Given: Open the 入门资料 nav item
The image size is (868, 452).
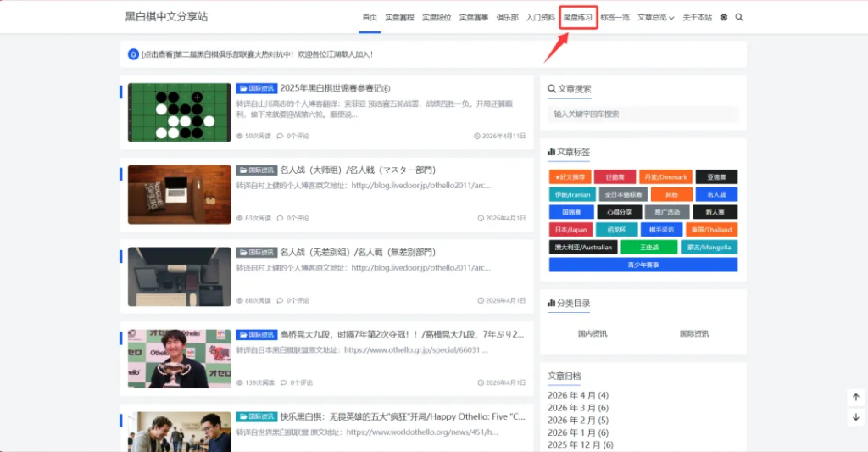Looking at the screenshot, I should [541, 17].
